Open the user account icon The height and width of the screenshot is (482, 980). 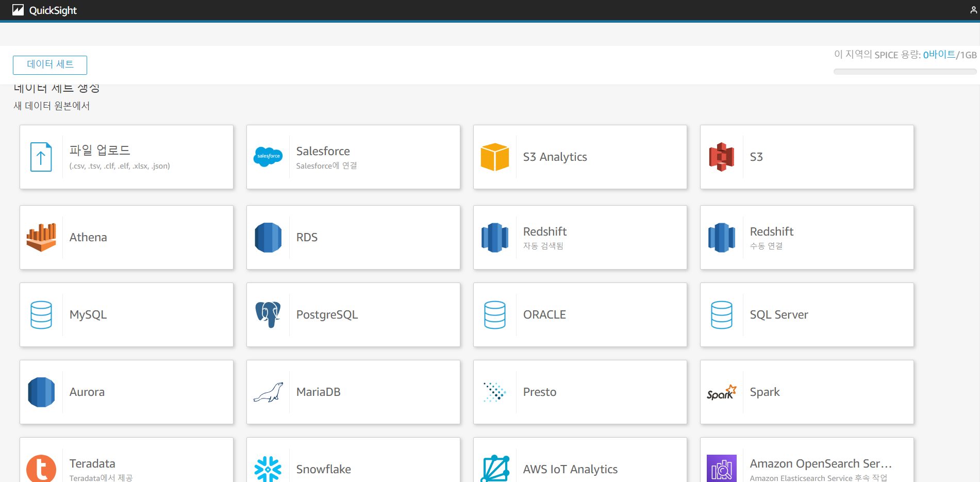click(973, 10)
